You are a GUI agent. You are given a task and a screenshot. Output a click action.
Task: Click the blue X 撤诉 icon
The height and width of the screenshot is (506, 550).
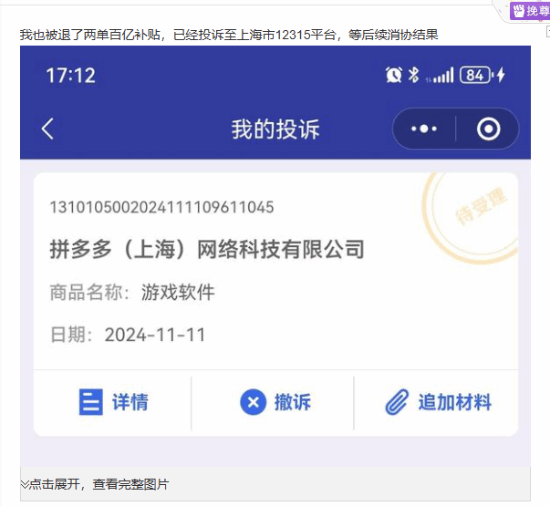[253, 402]
